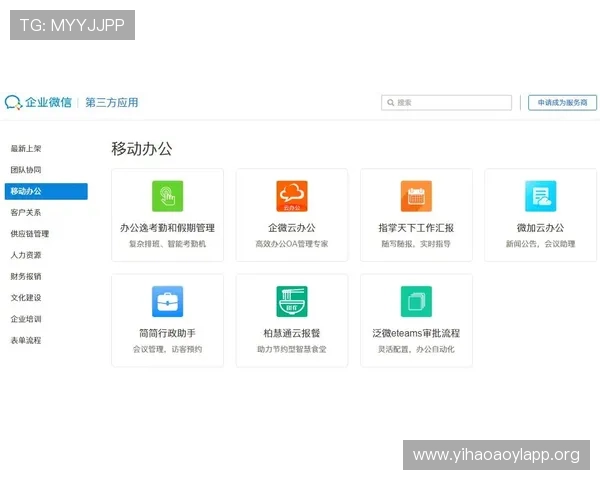Focus the 搜索 input field
Image resolution: width=600 pixels, height=480 pixels.
coord(446,103)
